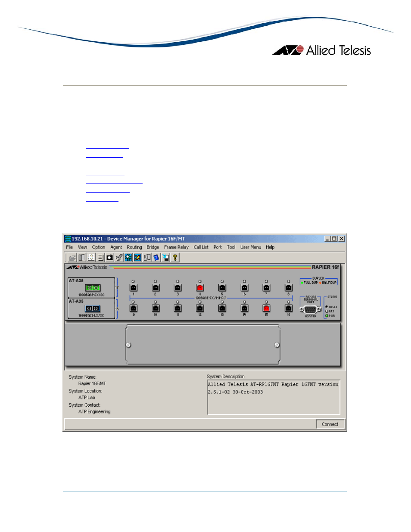
Task: Close the Device Manager window
Action: (x=342, y=239)
